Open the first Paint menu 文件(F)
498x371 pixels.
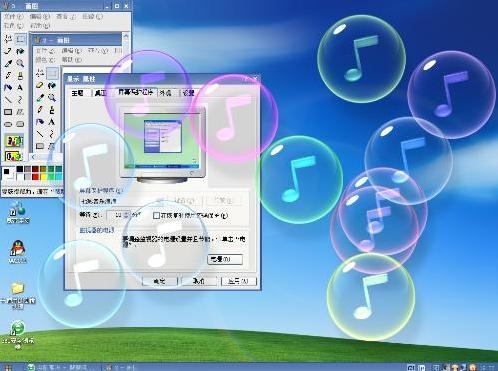pyautogui.click(x=13, y=16)
